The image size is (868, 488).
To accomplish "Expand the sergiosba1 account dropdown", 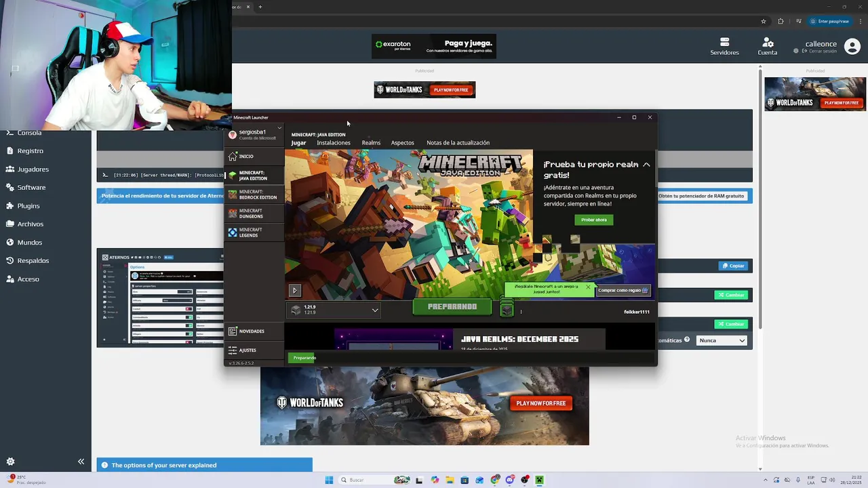I will pos(279,129).
